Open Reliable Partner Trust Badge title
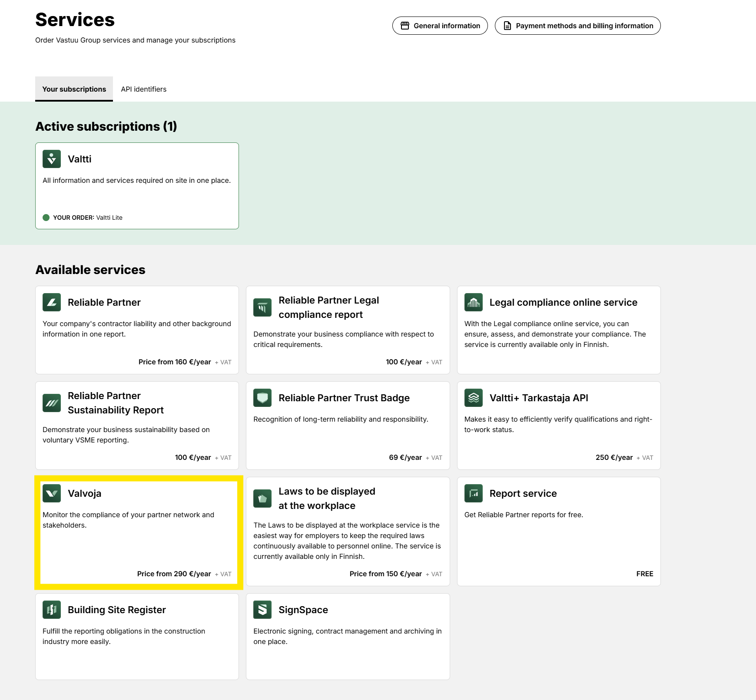Image resolution: width=756 pixels, height=700 pixels. tap(344, 398)
